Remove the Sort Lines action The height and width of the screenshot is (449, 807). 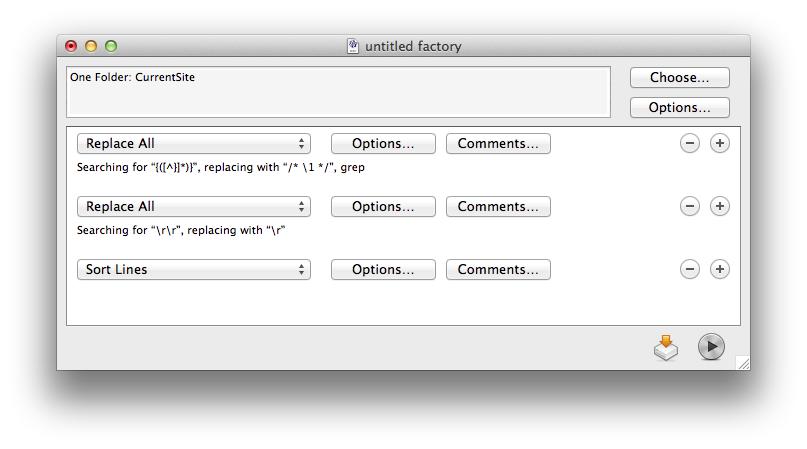689,269
